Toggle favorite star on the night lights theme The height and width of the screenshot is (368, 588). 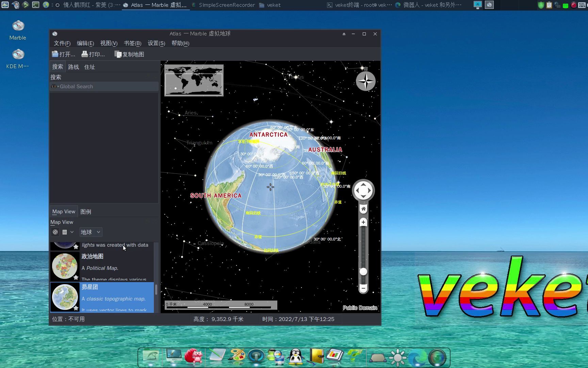(76, 247)
